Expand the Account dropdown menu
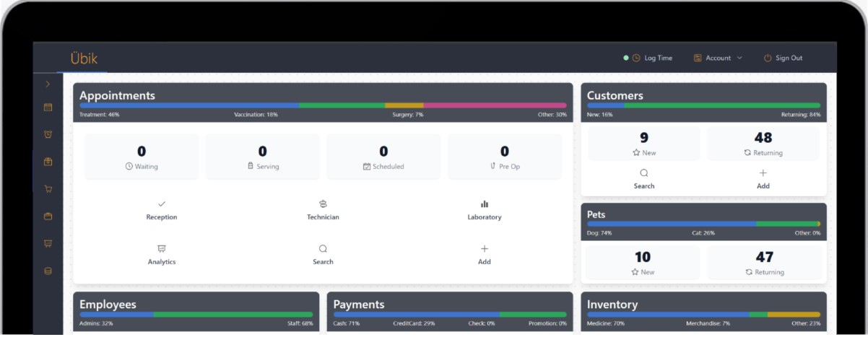The width and height of the screenshot is (868, 337). click(x=718, y=58)
